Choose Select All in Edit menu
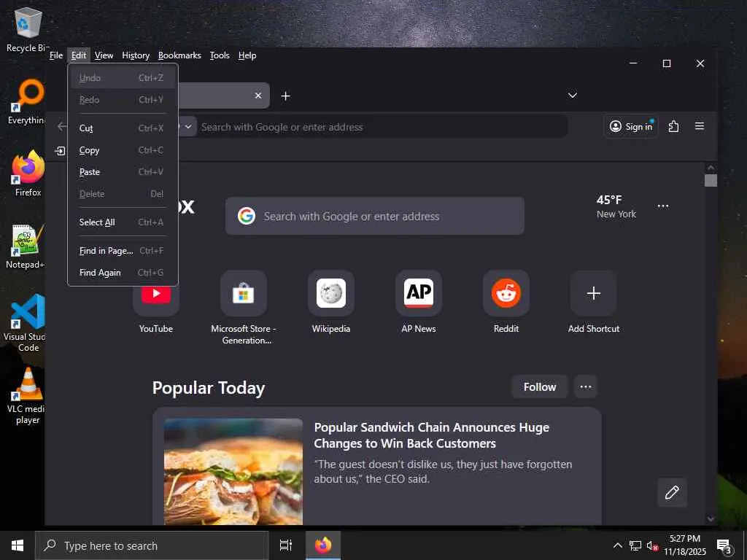 [123, 222]
